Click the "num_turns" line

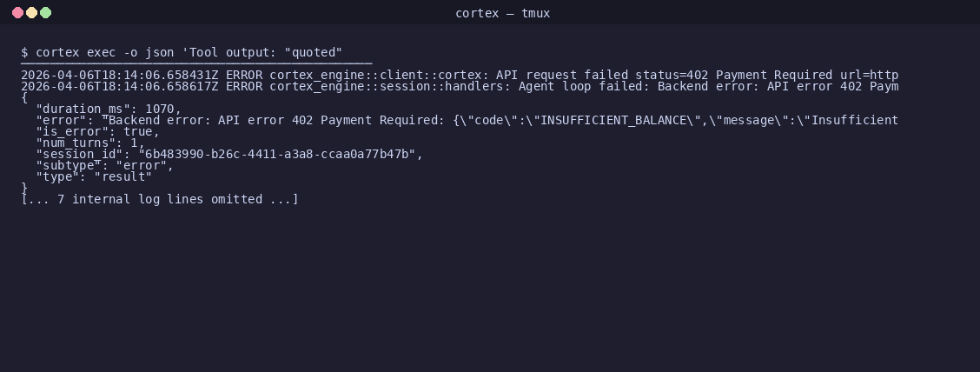pos(90,143)
